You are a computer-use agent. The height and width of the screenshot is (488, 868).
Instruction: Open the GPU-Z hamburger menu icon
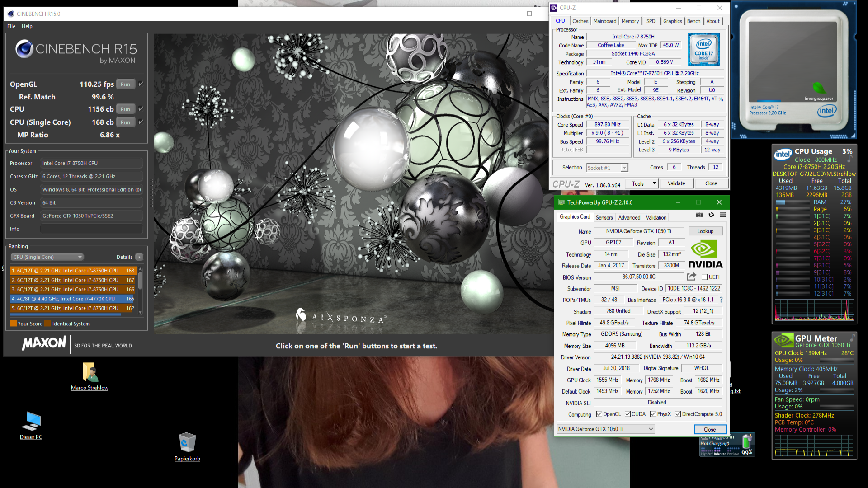pyautogui.click(x=722, y=215)
